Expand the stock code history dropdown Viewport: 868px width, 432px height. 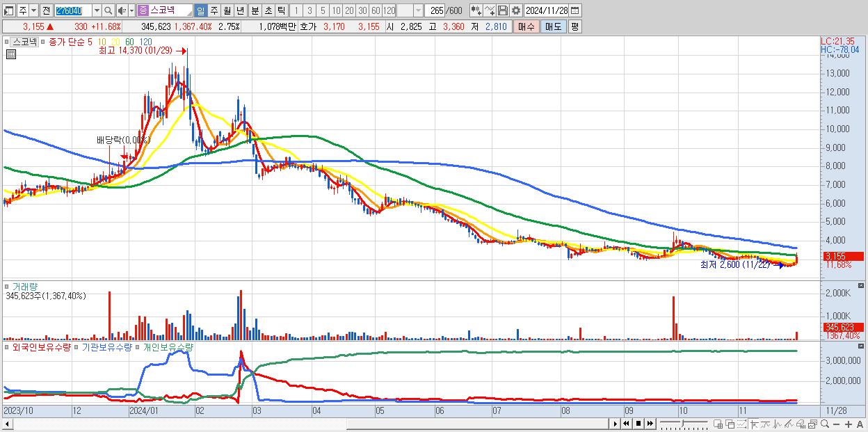point(97,10)
